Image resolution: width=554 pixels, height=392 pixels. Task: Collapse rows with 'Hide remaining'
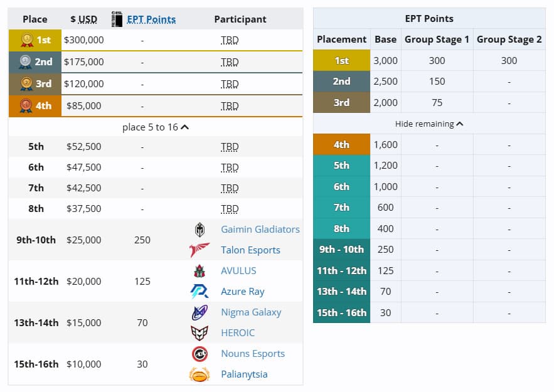coord(429,124)
